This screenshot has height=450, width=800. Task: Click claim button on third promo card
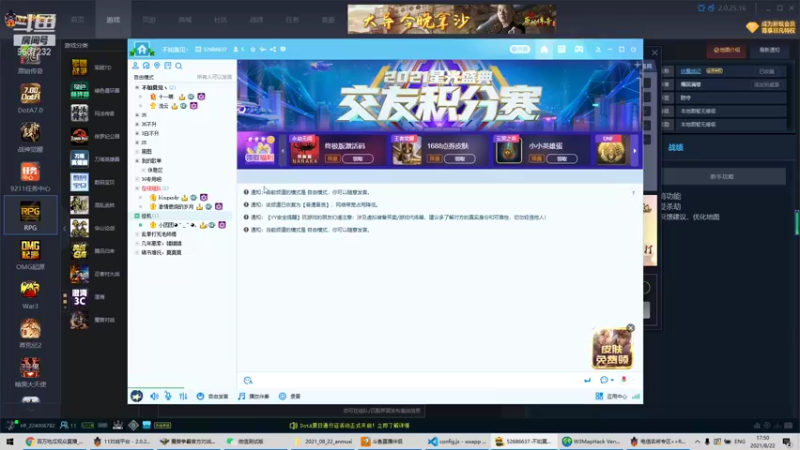562,159
